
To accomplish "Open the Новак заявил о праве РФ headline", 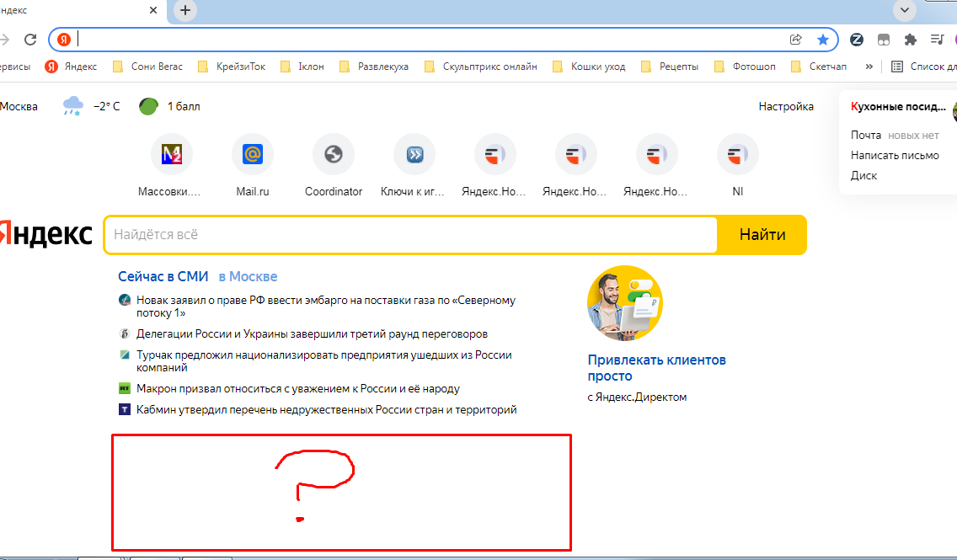I will coord(326,307).
